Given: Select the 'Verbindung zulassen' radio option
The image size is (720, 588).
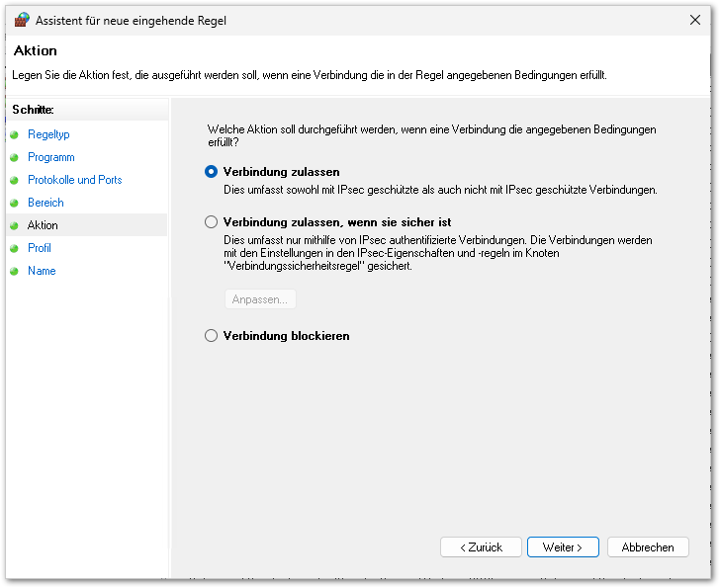Looking at the screenshot, I should (x=211, y=172).
